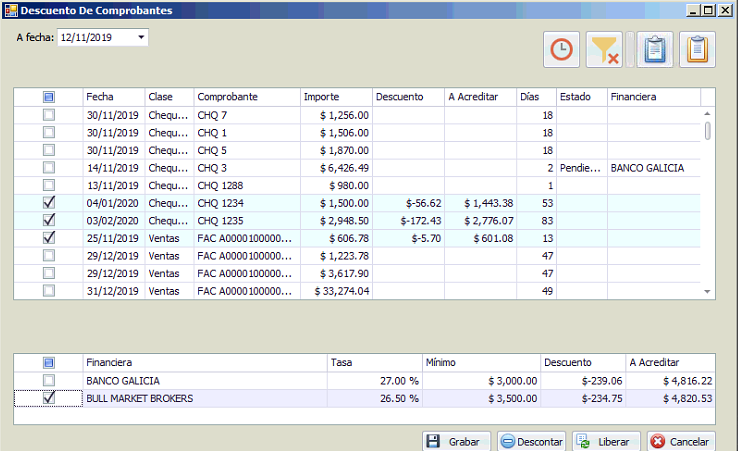Click the $ 601.08 a acreditar cell
The height and width of the screenshot is (451, 738).
(481, 238)
